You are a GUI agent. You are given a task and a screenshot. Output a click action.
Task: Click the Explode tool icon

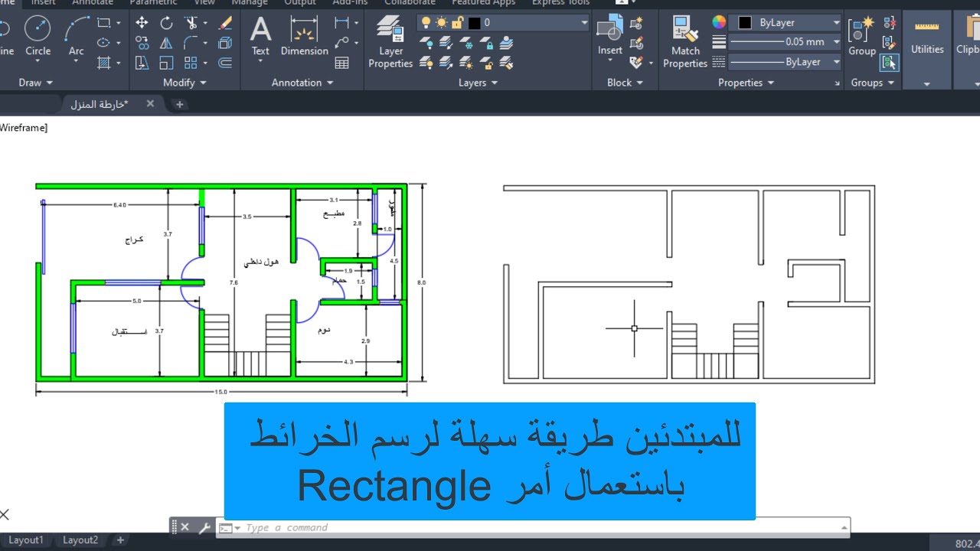225,43
